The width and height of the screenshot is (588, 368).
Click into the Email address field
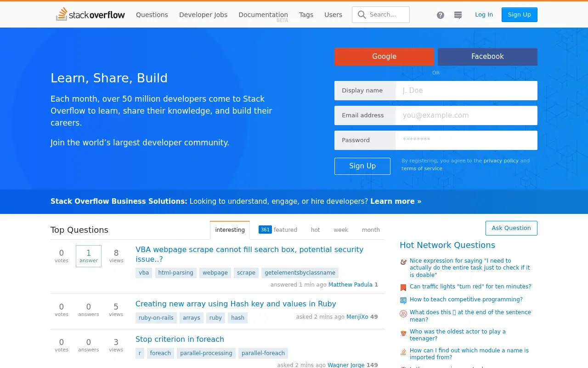(466, 115)
